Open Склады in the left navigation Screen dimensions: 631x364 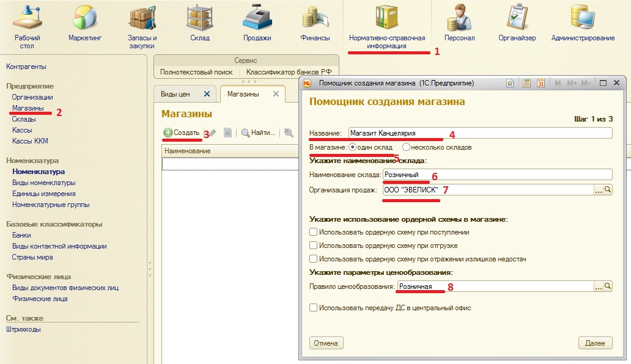(x=24, y=119)
